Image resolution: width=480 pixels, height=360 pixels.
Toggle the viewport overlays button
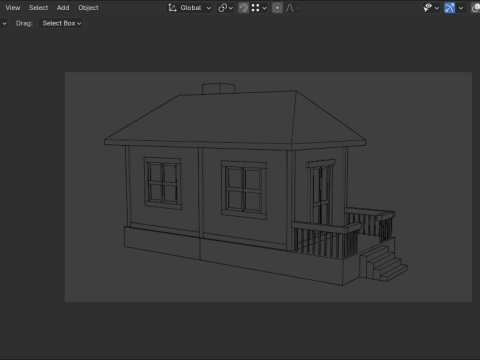475,8
